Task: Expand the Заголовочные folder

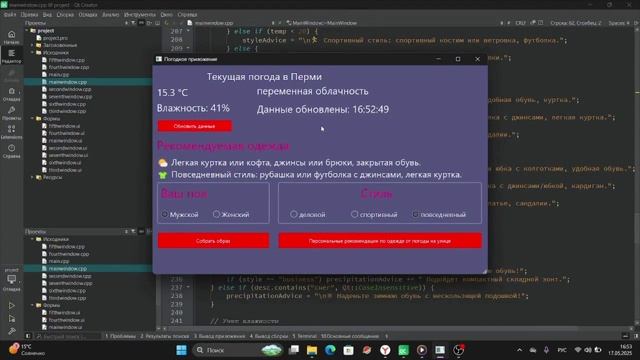Action: tap(33, 45)
